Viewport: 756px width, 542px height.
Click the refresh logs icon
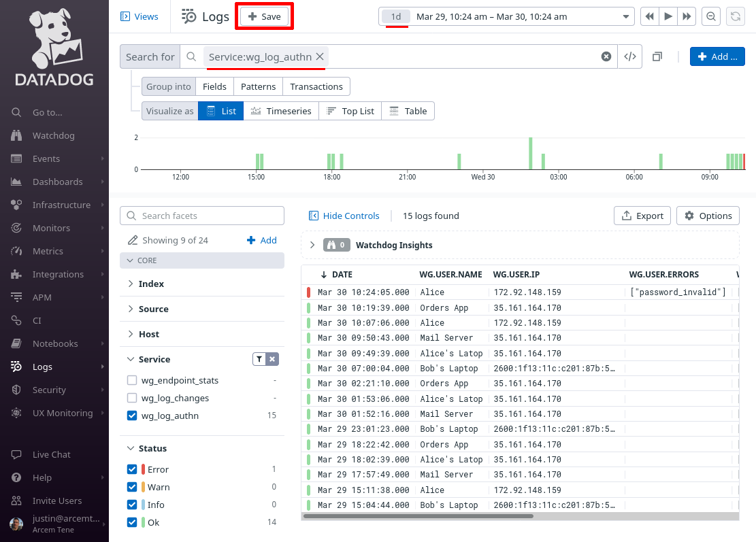[x=736, y=16]
